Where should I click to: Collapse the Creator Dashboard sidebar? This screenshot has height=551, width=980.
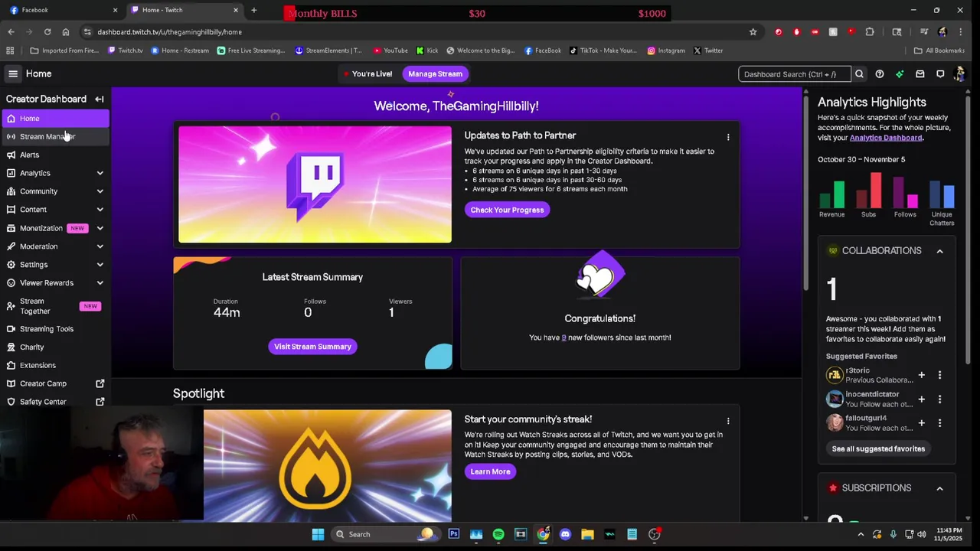tap(100, 99)
